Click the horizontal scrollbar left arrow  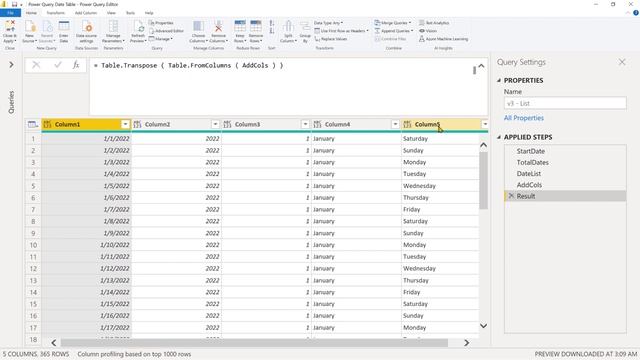pos(53,343)
